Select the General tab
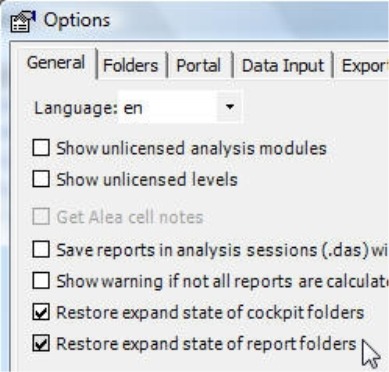Screen dimensions: 389x372 [56, 63]
